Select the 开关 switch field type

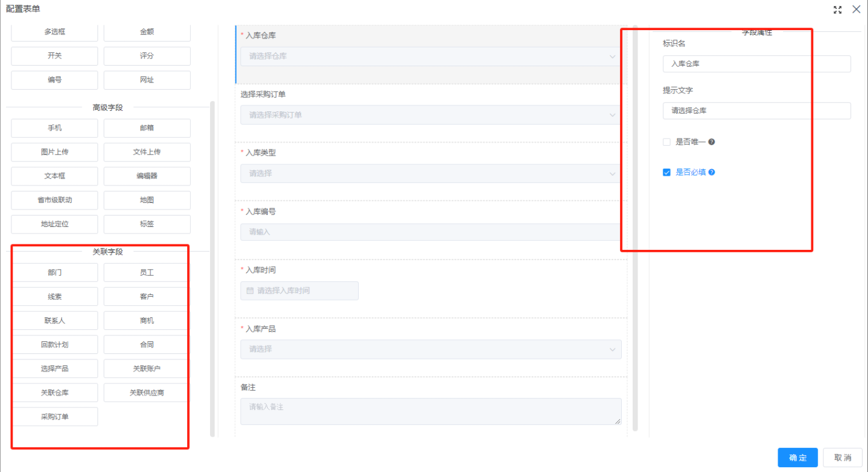coord(54,55)
